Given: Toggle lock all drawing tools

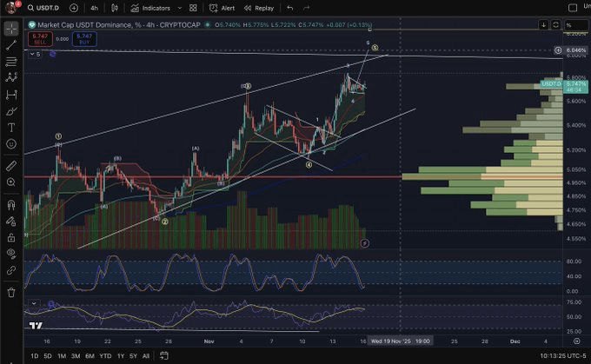Looking at the screenshot, I should pos(10,237).
